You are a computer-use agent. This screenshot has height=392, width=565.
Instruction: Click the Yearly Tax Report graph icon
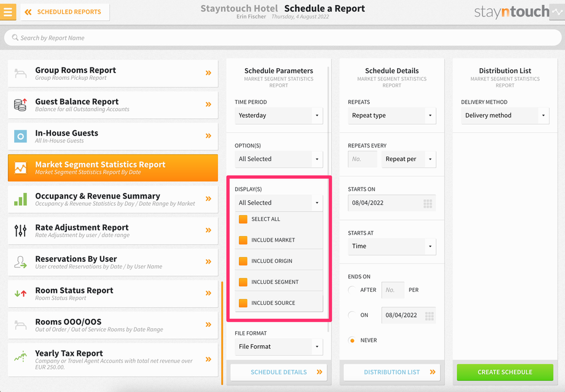[x=20, y=356]
